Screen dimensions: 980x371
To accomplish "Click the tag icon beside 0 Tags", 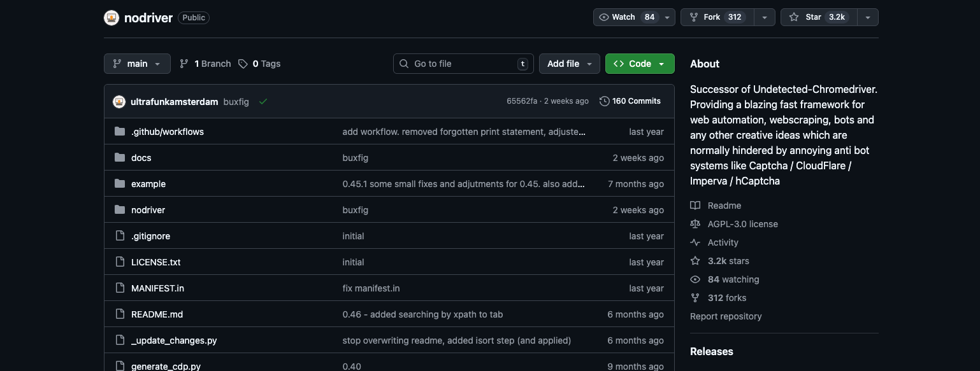I will point(243,64).
